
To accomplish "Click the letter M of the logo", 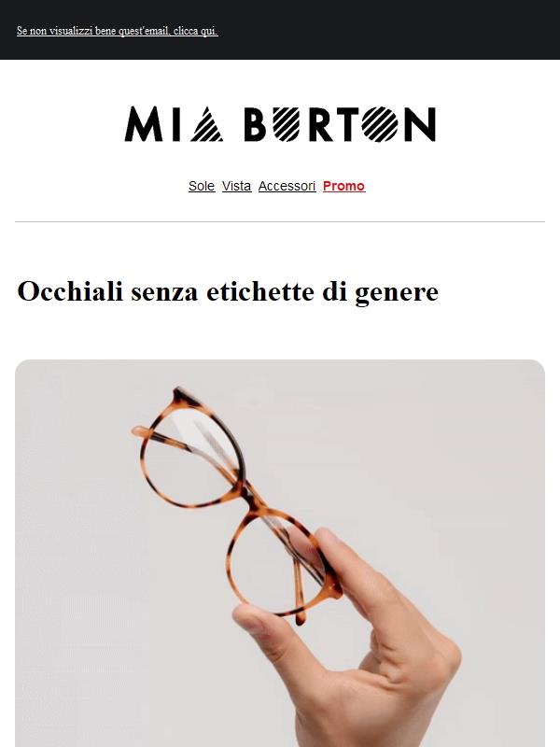I will click(144, 124).
